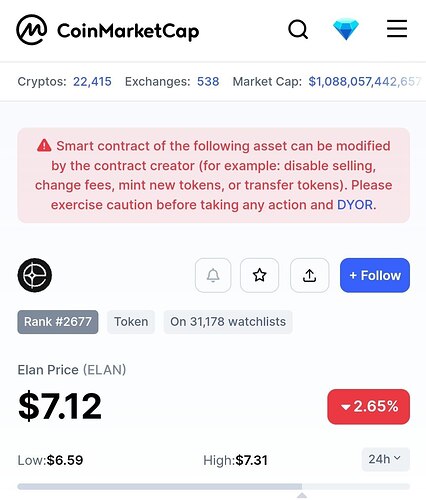426x500 pixels.
Task: Expand the 24h timeframe dropdown
Action: [x=385, y=459]
